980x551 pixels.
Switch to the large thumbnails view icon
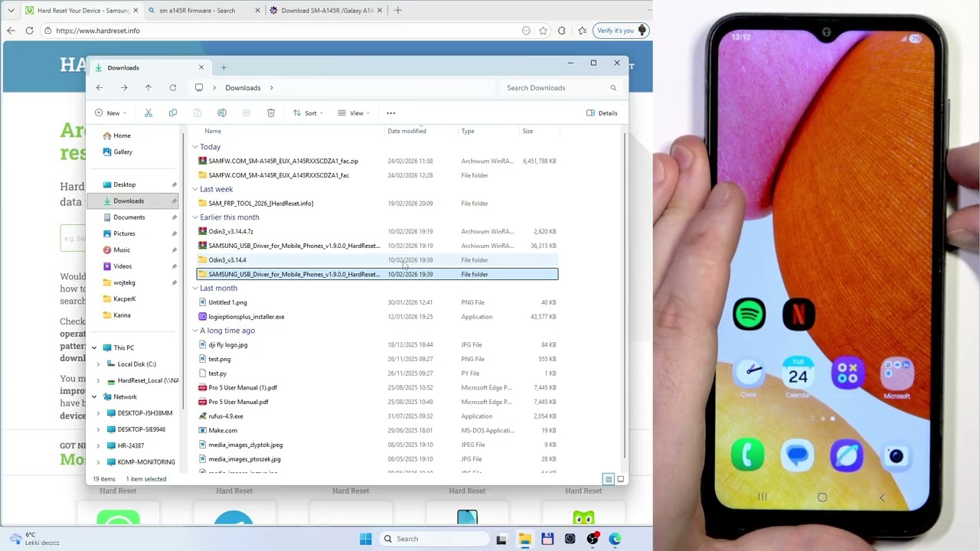[x=621, y=479]
